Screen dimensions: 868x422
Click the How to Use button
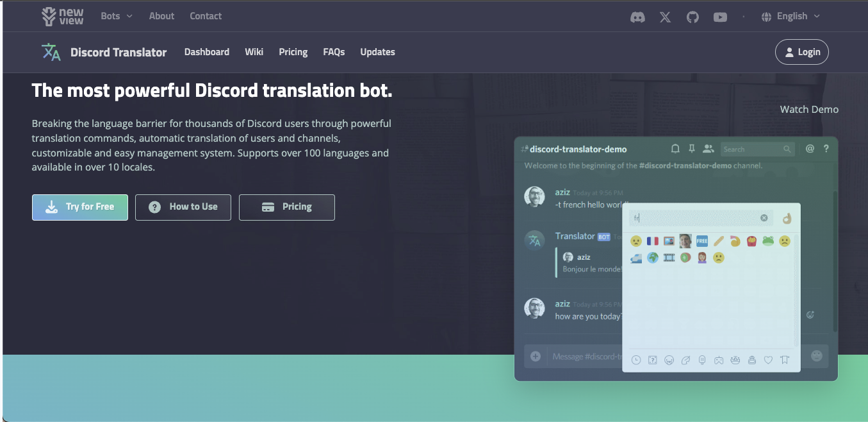183,207
